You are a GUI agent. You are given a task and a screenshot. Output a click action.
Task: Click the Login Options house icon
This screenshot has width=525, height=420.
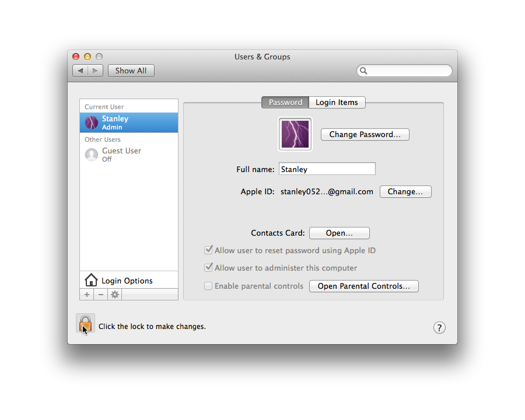point(91,281)
